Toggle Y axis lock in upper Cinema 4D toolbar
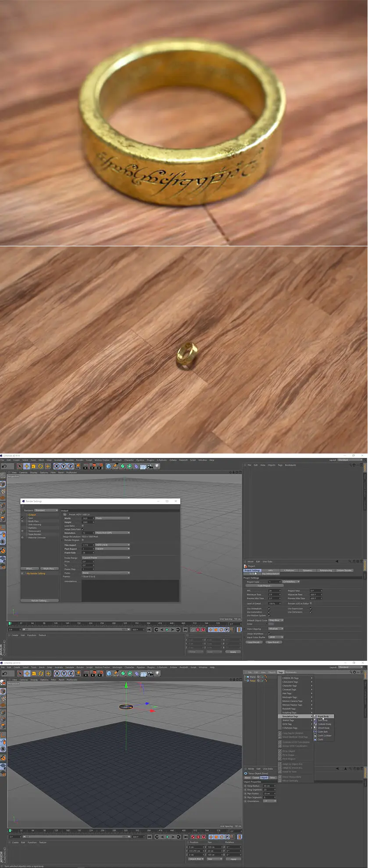This screenshot has width=368, height=868. pyautogui.click(x=64, y=466)
